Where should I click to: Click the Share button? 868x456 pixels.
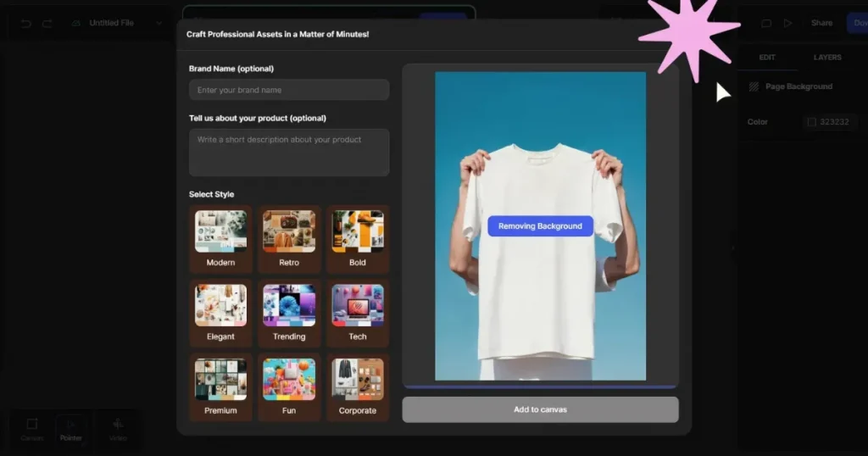pos(821,23)
